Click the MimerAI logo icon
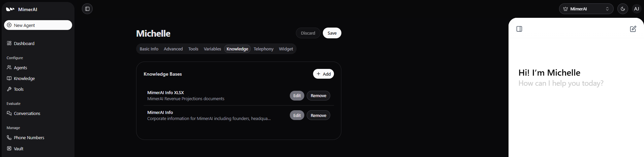 pyautogui.click(x=10, y=9)
